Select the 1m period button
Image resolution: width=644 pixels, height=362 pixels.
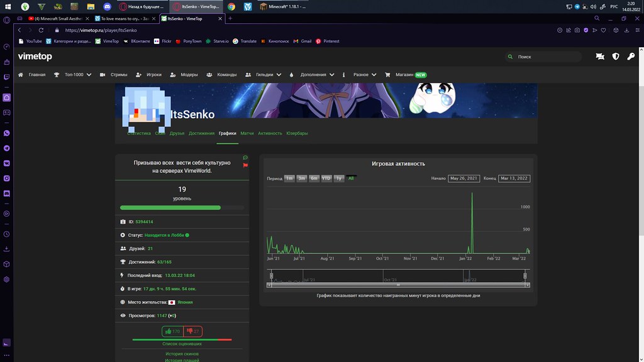point(289,178)
